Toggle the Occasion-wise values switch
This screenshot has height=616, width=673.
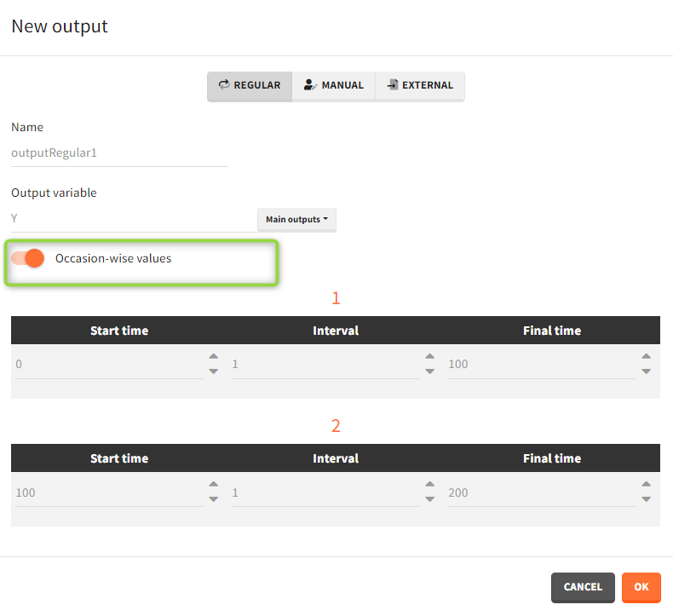point(28,258)
